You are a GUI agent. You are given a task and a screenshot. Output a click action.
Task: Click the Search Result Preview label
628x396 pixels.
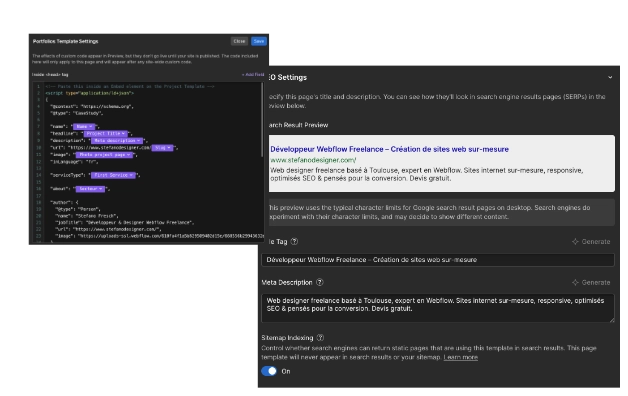pos(298,125)
